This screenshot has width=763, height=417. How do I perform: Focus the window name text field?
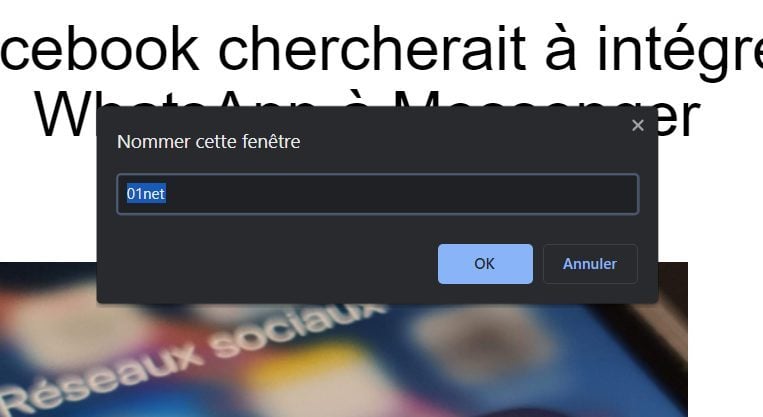click(x=378, y=194)
